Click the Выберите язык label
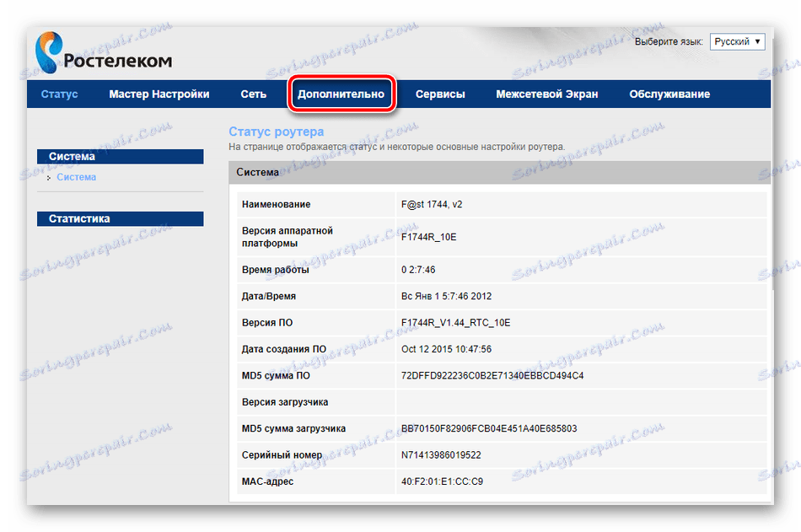This screenshot has width=801, height=532. 669,42
